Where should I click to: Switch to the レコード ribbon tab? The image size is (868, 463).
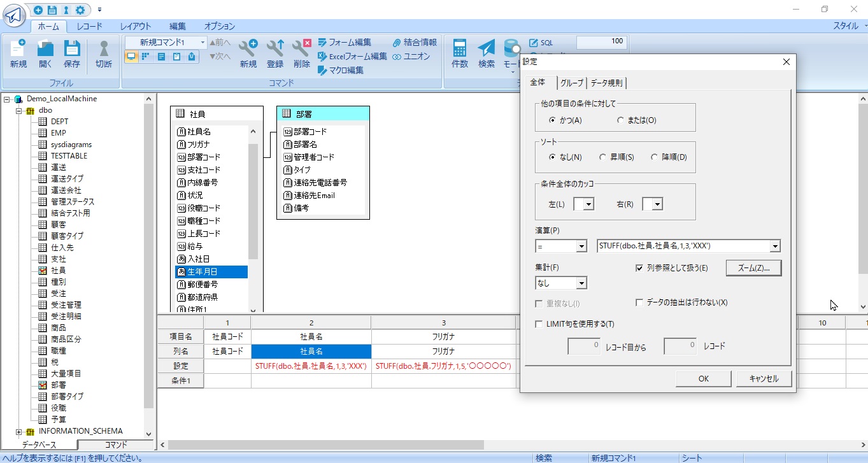tap(90, 26)
